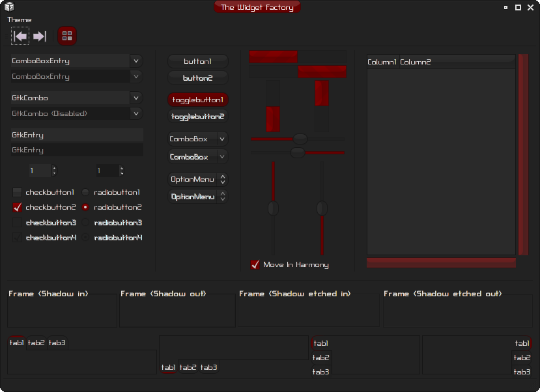Click the first ComboBoxEntry text field
The image size is (540, 392).
(70, 61)
